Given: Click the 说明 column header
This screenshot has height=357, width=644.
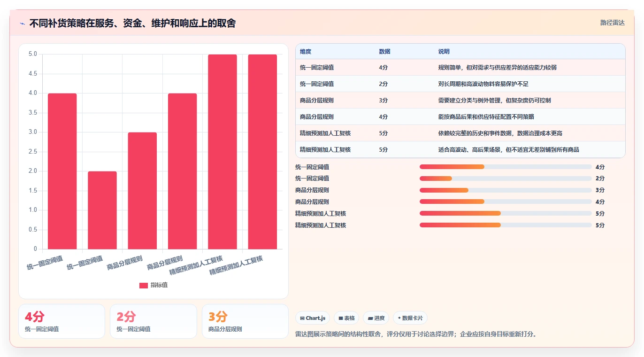Looking at the screenshot, I should click(x=444, y=52).
